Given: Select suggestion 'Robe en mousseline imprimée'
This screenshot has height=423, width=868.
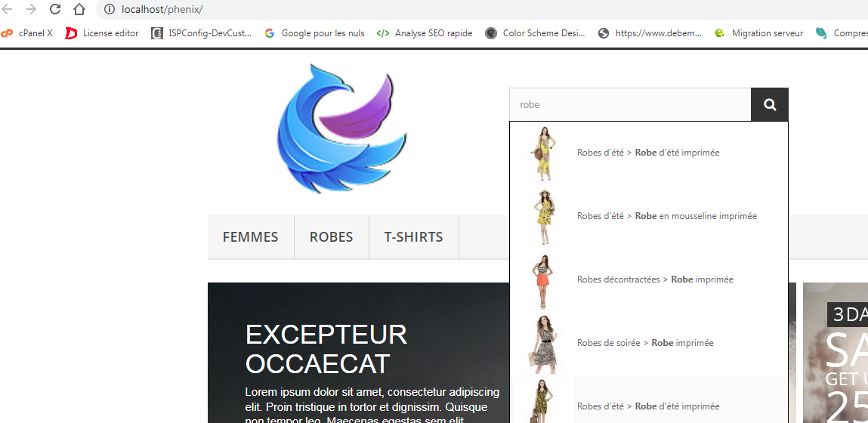Looking at the screenshot, I should click(649, 217).
